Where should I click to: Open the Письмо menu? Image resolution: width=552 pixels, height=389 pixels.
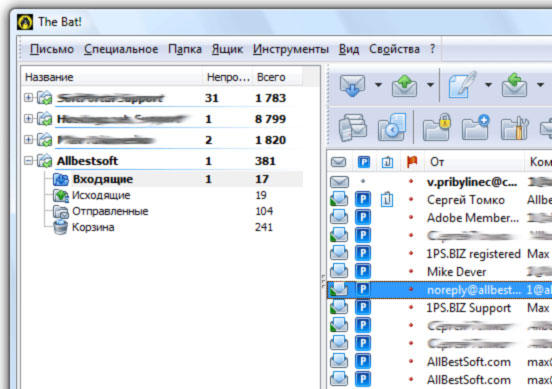click(x=52, y=49)
